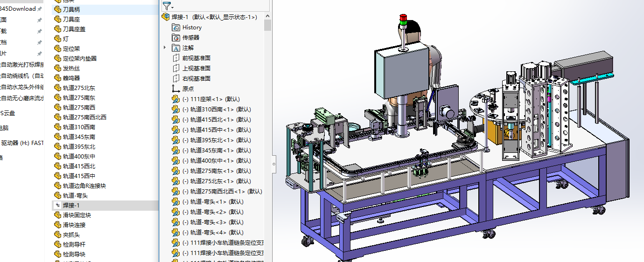Select 轨道-弯头<3> (默认) in the tree
Image resolution: width=644 pixels, height=262 pixels.
(x=213, y=222)
